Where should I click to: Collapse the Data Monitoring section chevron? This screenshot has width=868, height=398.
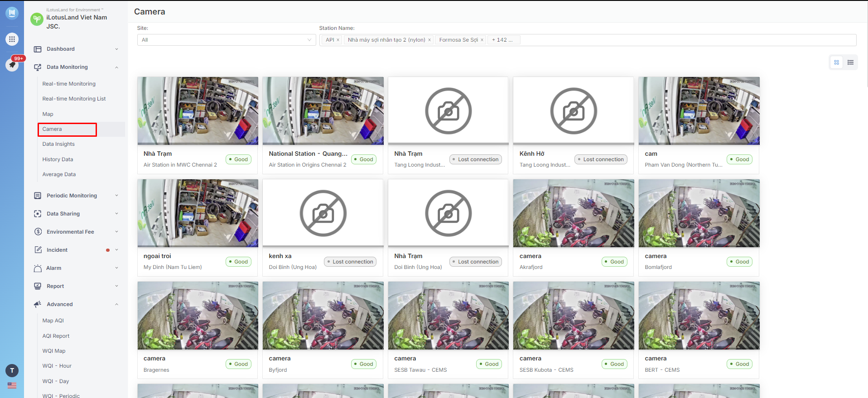pos(116,67)
